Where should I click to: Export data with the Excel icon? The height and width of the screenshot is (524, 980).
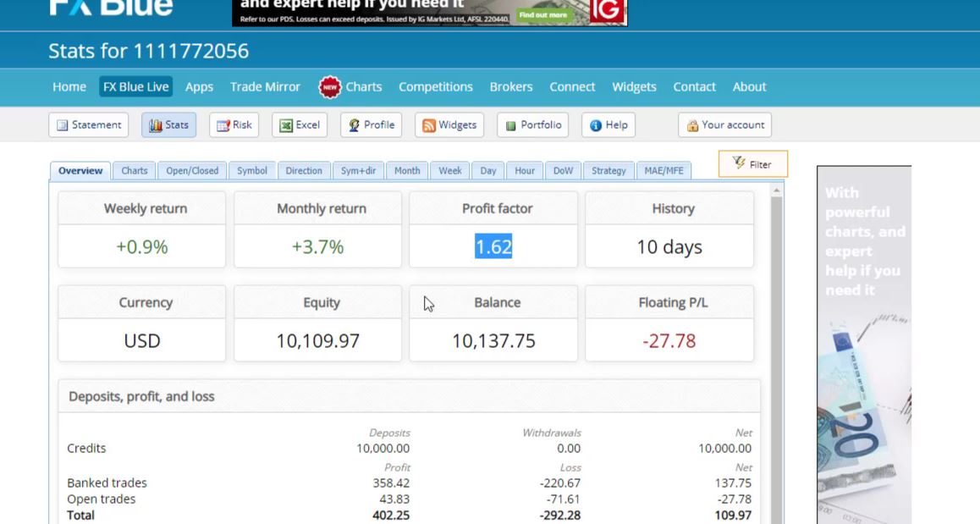[x=299, y=124]
